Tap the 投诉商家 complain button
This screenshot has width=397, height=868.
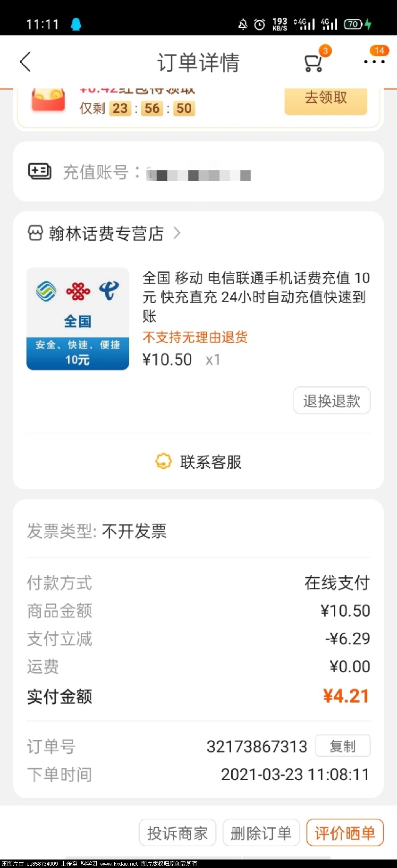click(177, 833)
